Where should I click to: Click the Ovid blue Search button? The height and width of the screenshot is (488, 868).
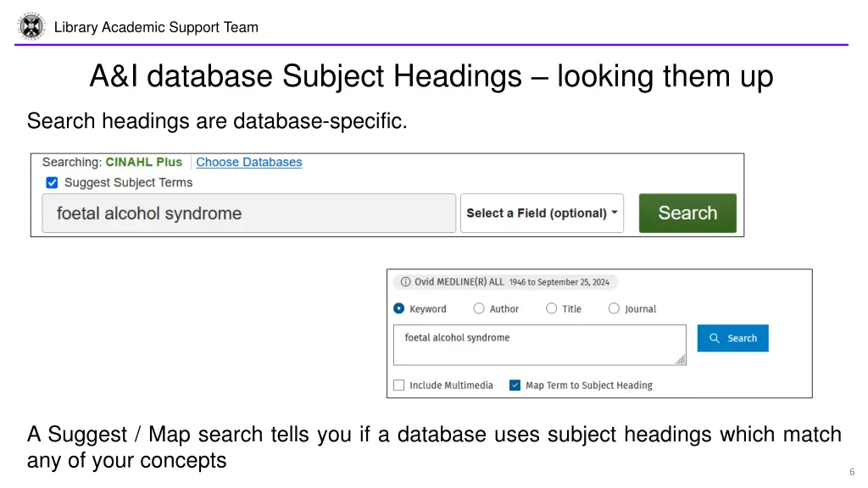click(x=732, y=338)
